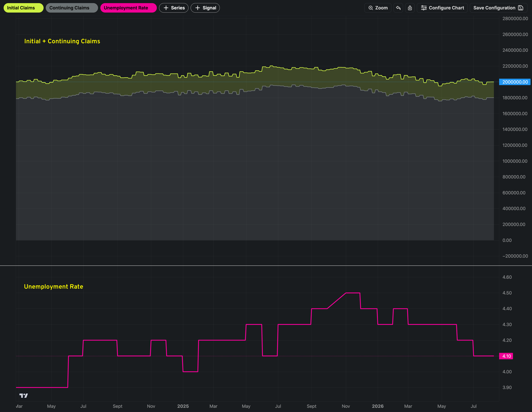Toggle the Continuing Claims series pill
The width and height of the screenshot is (532, 412).
click(x=72, y=8)
